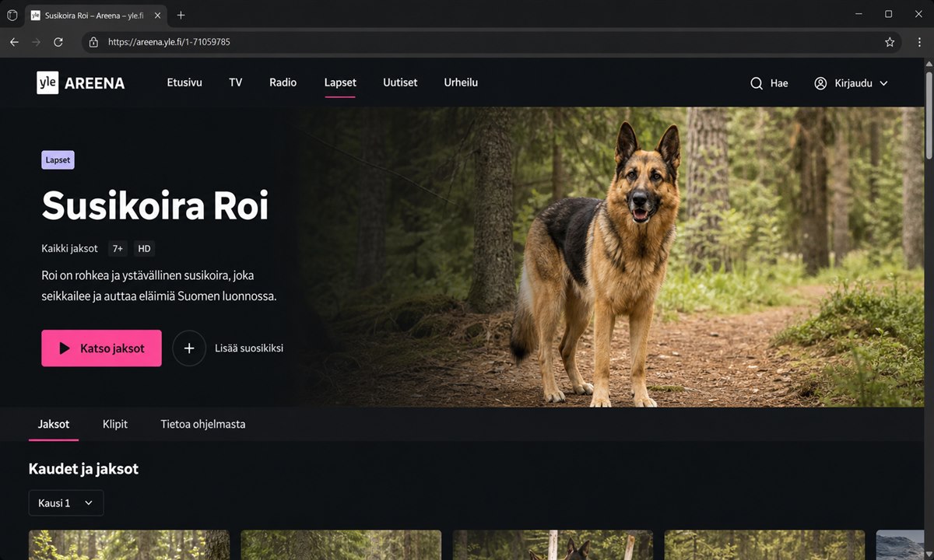Close the Susikoira Roi browser tab
934x560 pixels.
click(157, 16)
